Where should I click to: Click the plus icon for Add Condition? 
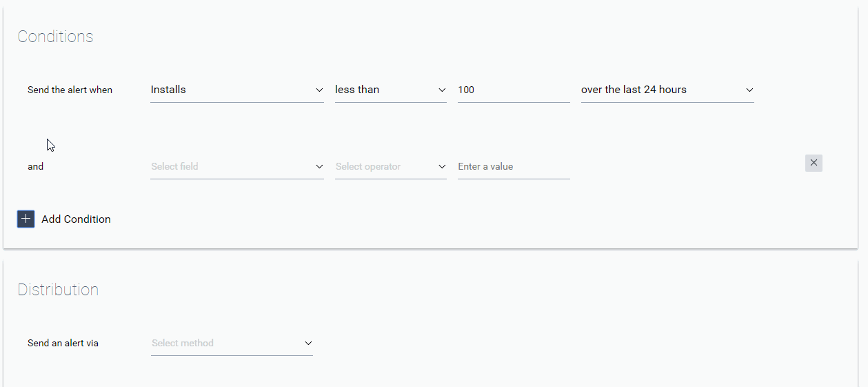[x=26, y=219]
